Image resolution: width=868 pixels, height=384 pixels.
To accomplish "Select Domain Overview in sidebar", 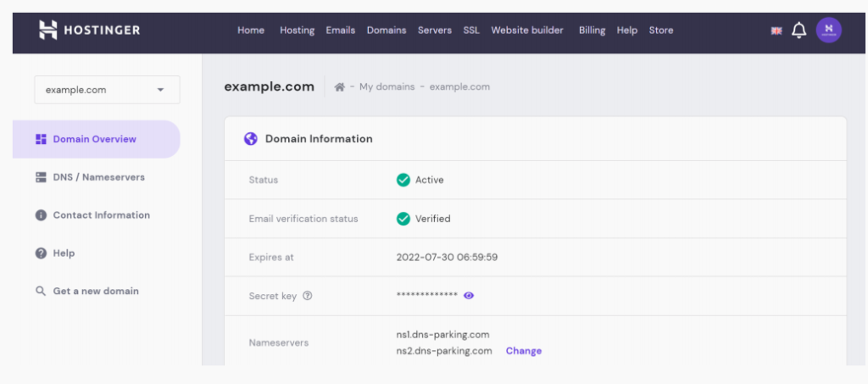I will click(94, 139).
